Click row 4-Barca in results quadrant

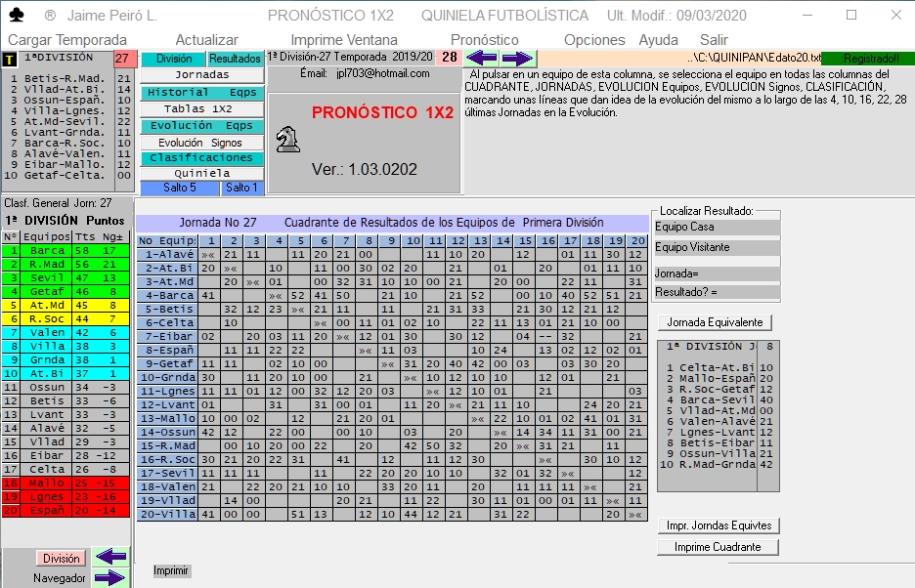coord(167,296)
